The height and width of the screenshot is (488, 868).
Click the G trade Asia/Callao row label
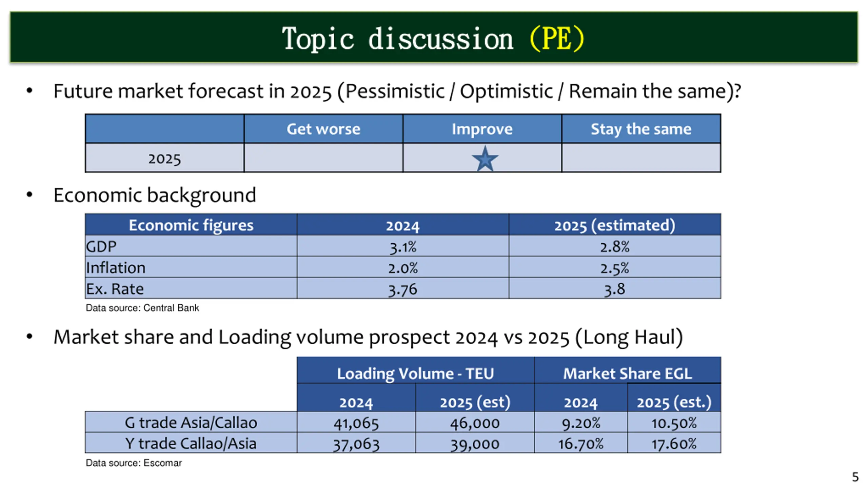coord(191,422)
